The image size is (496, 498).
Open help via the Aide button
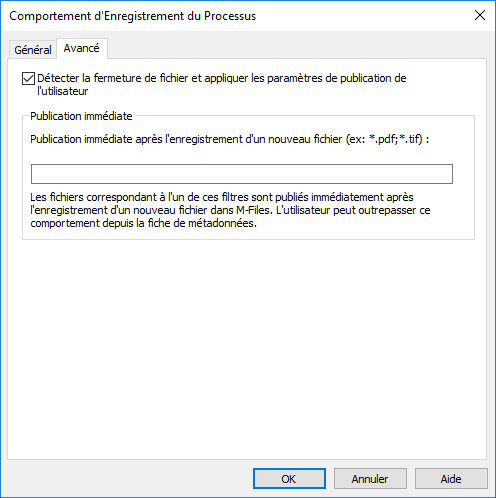451,479
